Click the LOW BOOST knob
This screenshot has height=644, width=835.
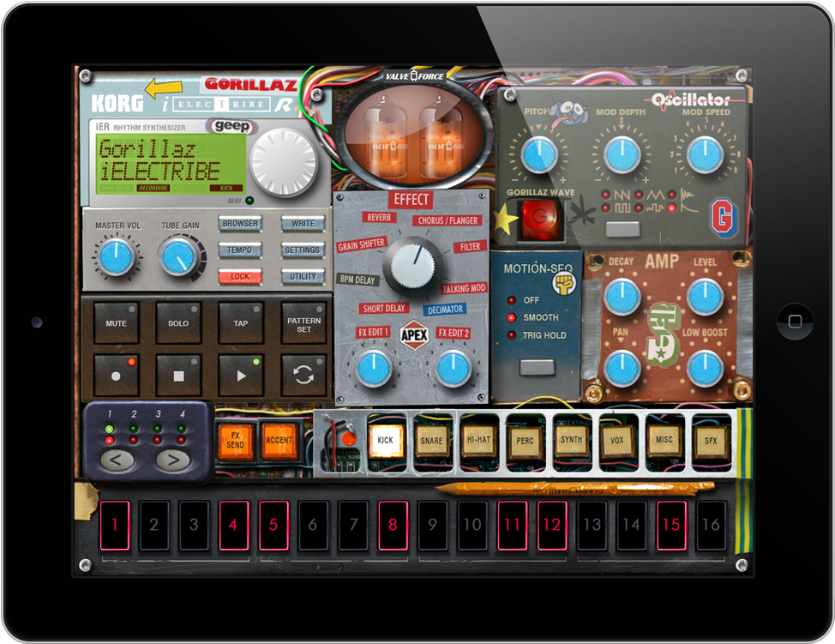pyautogui.click(x=705, y=369)
